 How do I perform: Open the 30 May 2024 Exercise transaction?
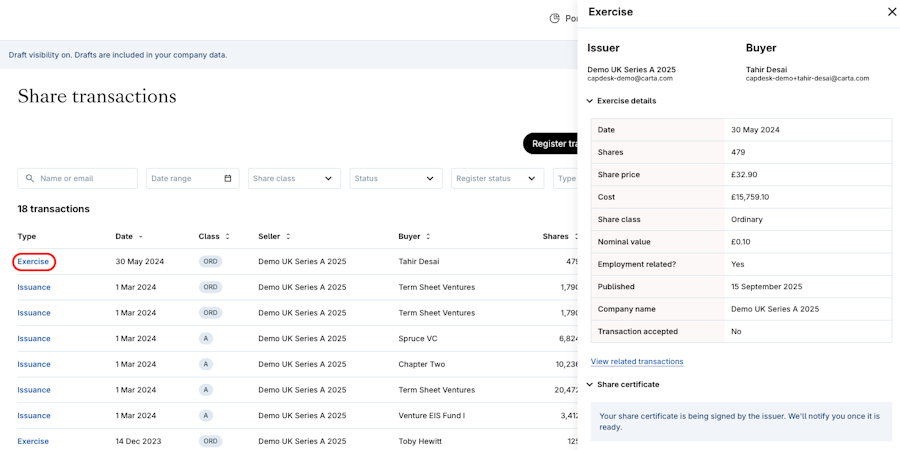tap(33, 262)
